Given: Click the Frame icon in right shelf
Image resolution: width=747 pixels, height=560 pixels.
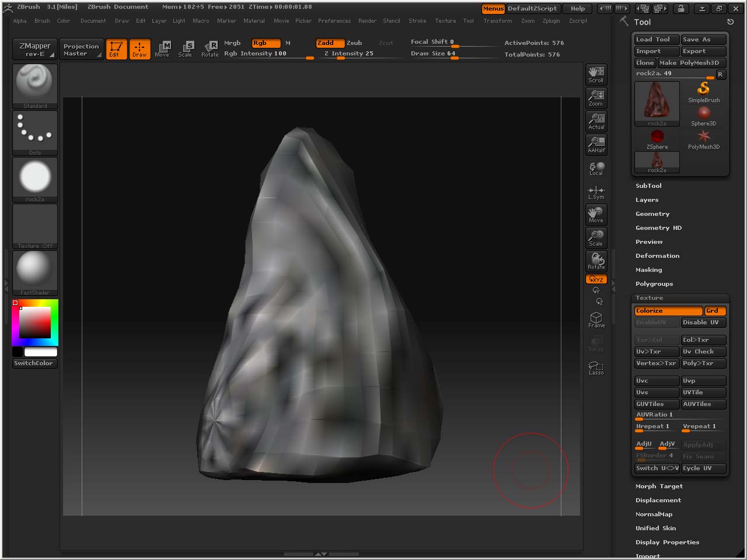Looking at the screenshot, I should [596, 320].
